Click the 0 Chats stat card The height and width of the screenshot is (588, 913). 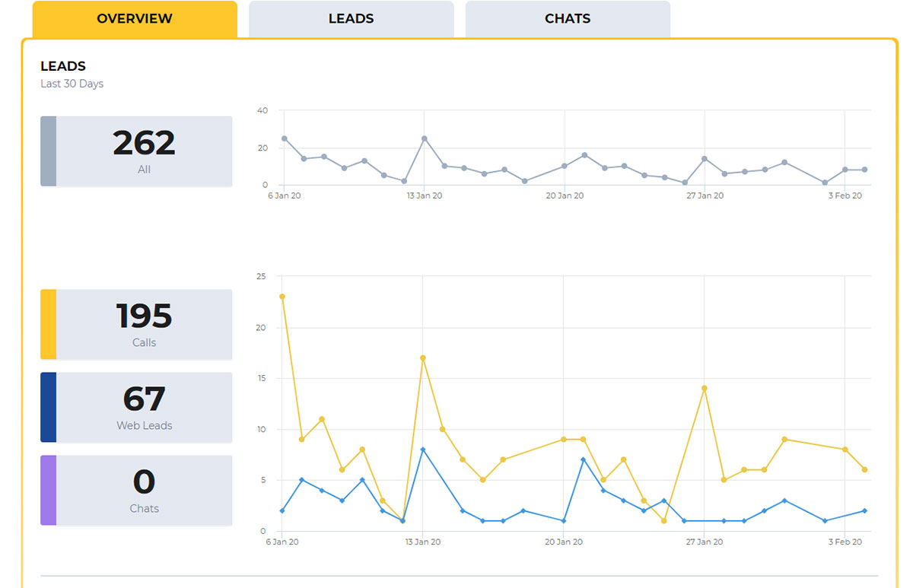tap(136, 490)
